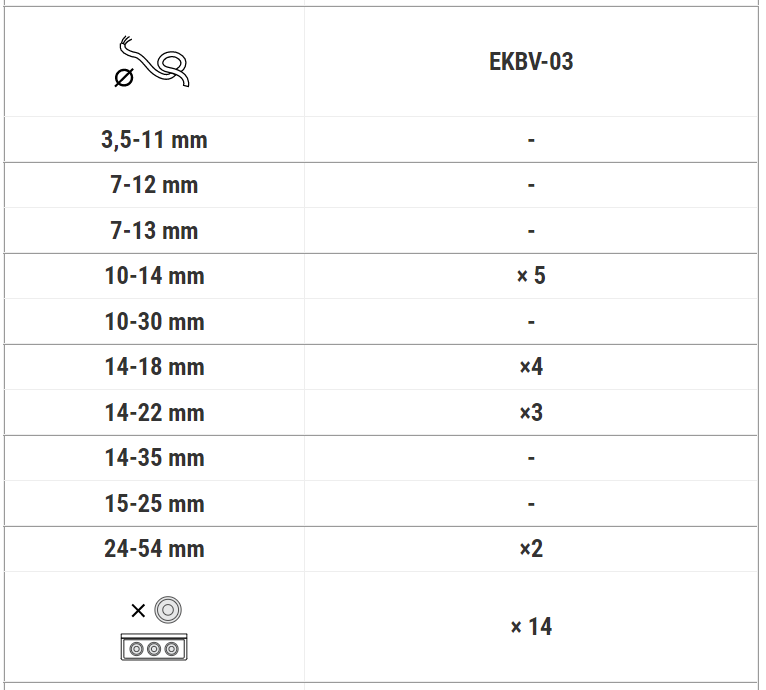Click the 14-22 mm row label
The image size is (766, 690).
click(x=154, y=413)
